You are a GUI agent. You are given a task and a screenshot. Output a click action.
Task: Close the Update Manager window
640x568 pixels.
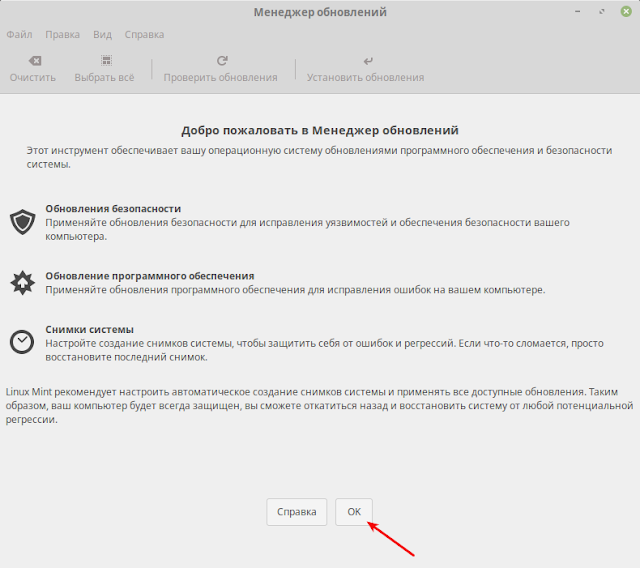point(626,11)
